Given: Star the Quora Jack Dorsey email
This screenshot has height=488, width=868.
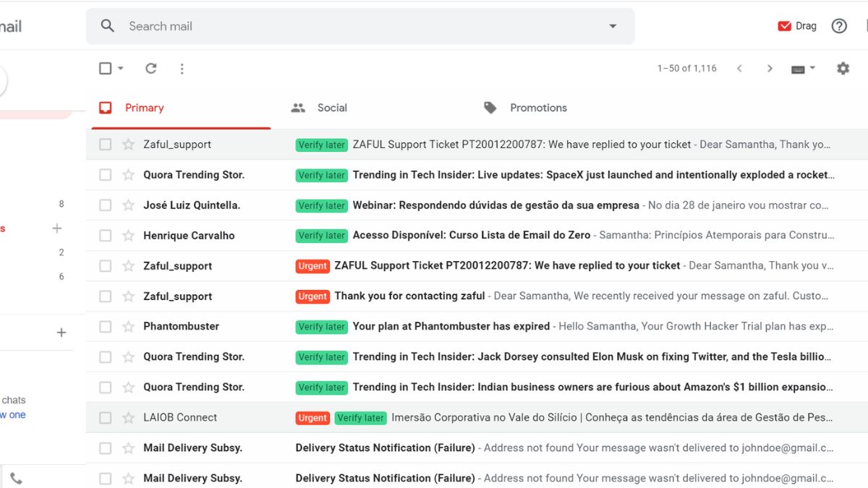Looking at the screenshot, I should (x=128, y=357).
